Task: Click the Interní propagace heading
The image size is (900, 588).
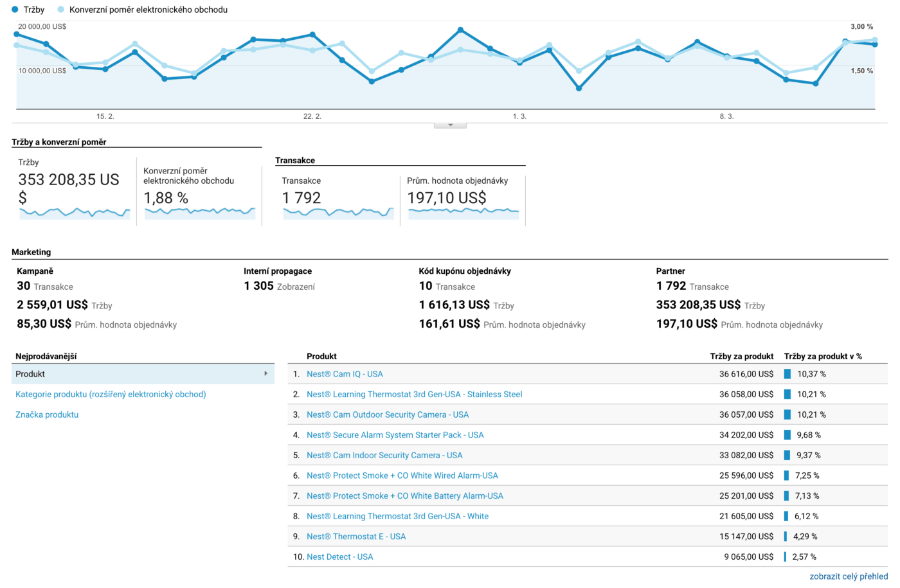Action: pyautogui.click(x=278, y=271)
